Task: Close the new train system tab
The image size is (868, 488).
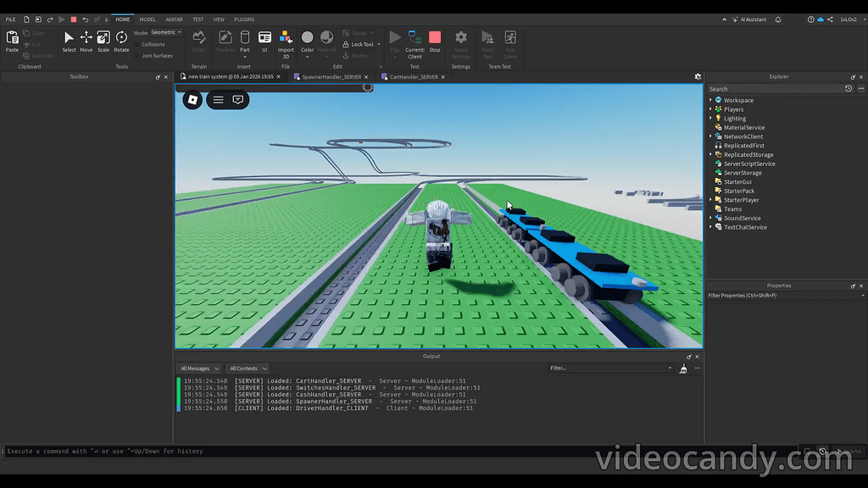Action: (x=278, y=77)
